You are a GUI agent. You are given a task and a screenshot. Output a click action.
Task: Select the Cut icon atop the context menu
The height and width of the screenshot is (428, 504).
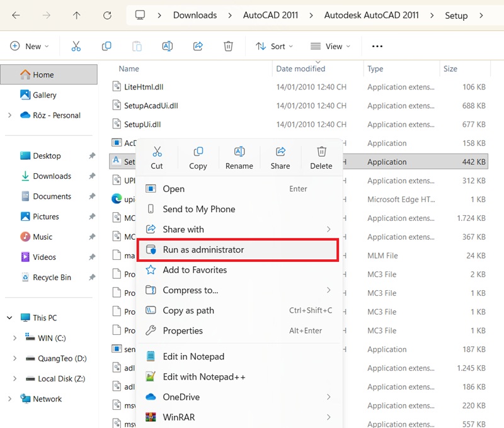[157, 157]
